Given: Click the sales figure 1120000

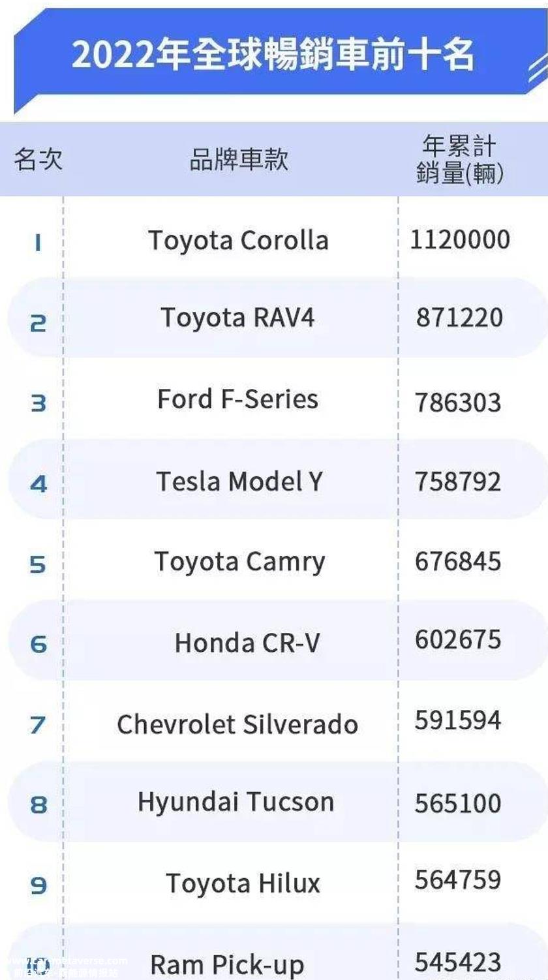Looking at the screenshot, I should [460, 239].
